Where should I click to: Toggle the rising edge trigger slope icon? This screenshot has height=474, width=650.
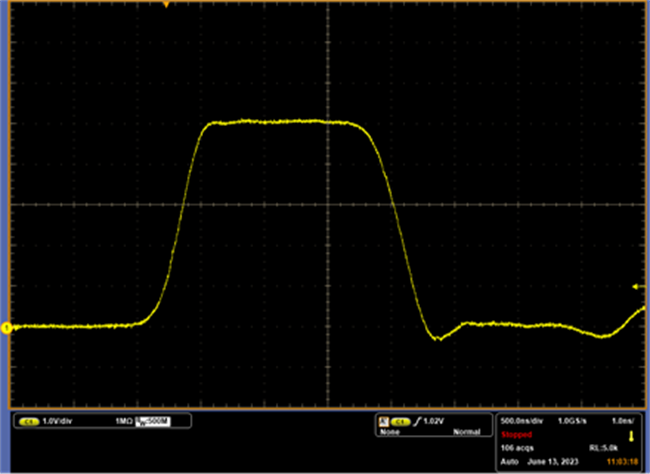419,421
